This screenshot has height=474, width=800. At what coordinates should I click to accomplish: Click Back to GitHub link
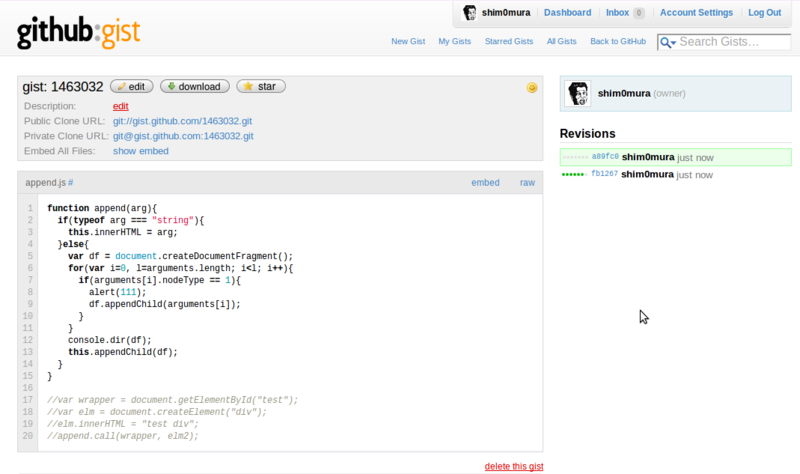(618, 41)
